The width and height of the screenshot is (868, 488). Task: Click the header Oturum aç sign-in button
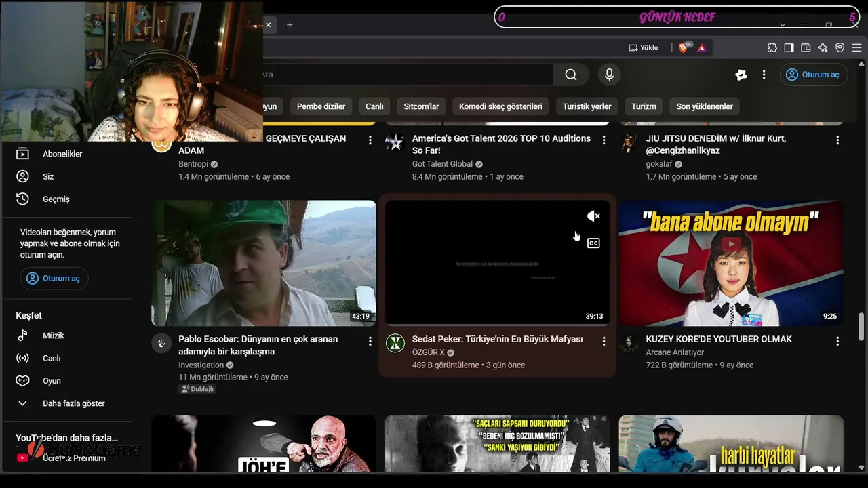[x=812, y=75]
